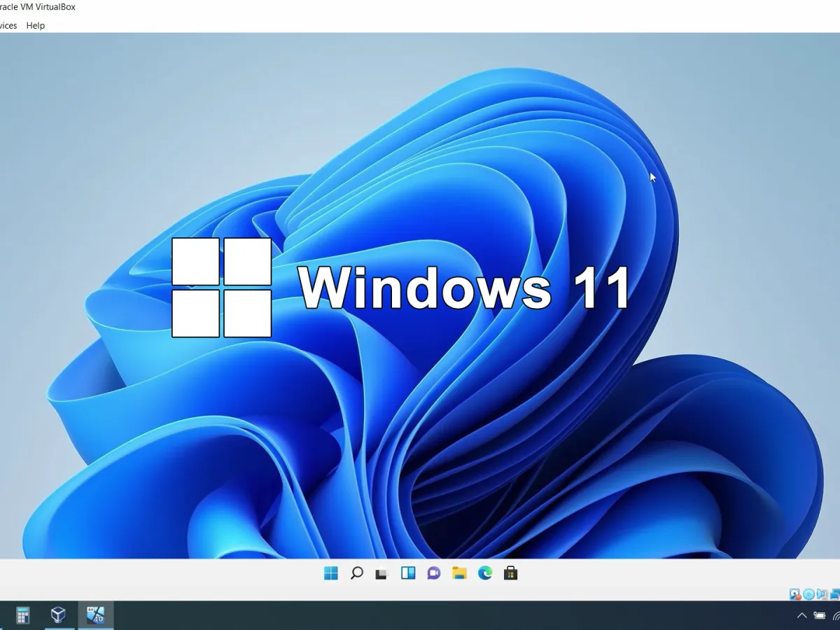This screenshot has width=840, height=630.
Task: Click the host Wi-Fi network icon
Action: [836, 616]
